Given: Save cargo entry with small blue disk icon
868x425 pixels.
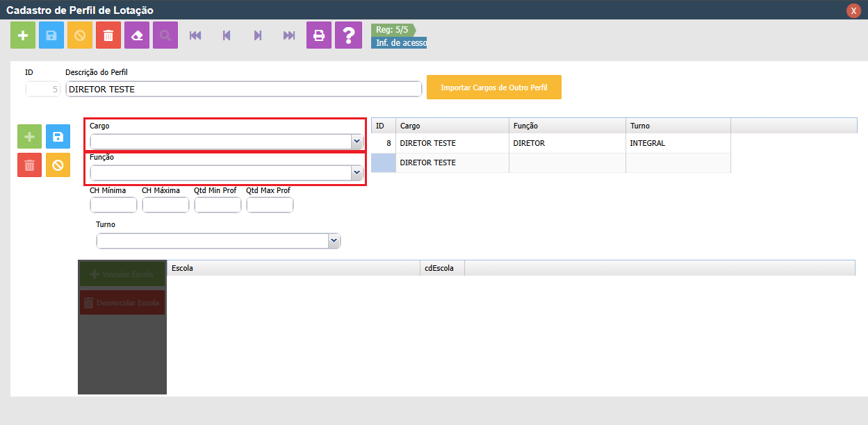Looking at the screenshot, I should click(x=58, y=137).
